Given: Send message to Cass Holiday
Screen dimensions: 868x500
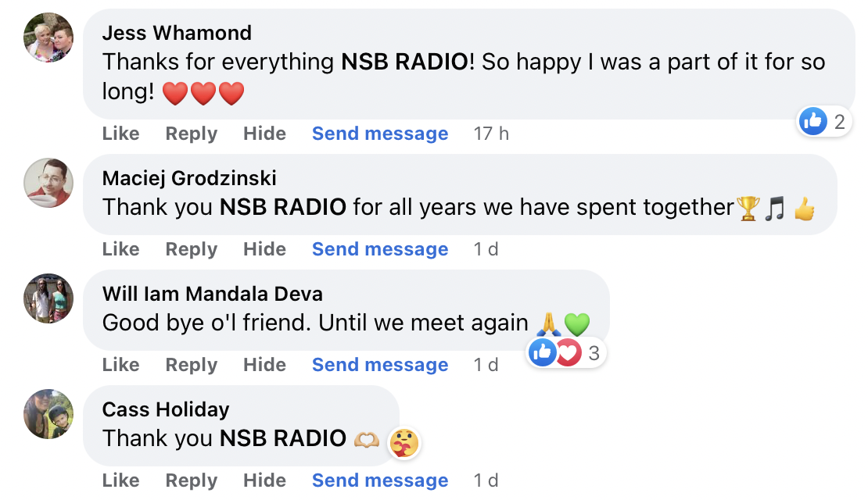Looking at the screenshot, I should 380,480.
